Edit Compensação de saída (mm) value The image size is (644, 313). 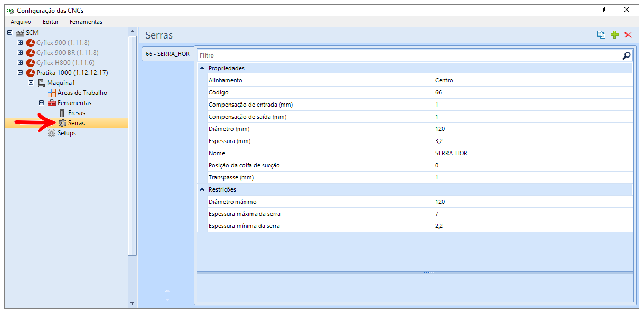[x=533, y=117]
